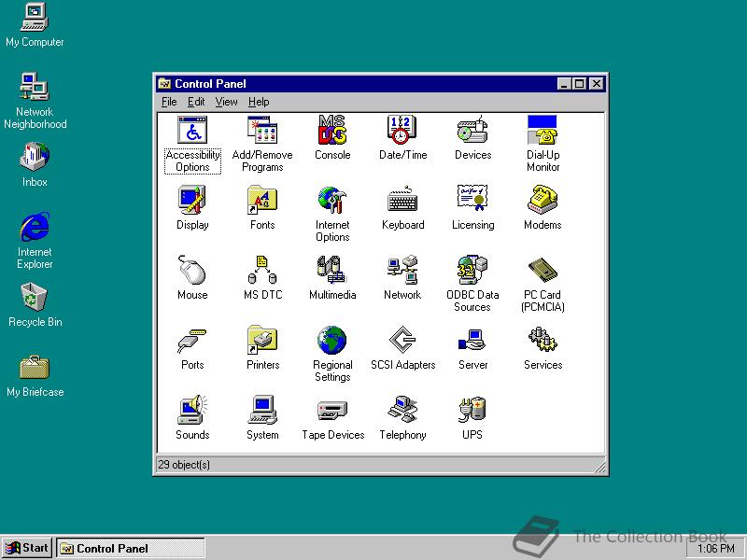The width and height of the screenshot is (747, 560).
Task: Open the Edit menu
Action: coord(196,102)
